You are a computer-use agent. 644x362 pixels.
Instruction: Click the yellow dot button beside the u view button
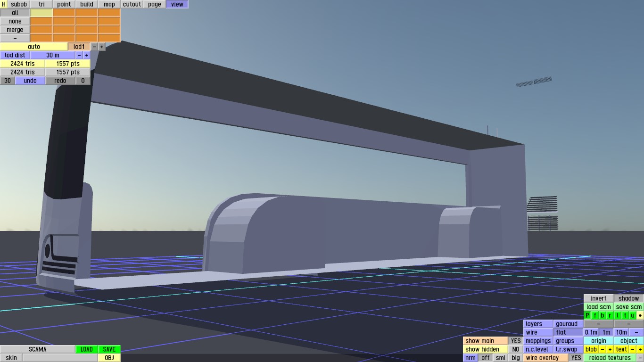640,315
